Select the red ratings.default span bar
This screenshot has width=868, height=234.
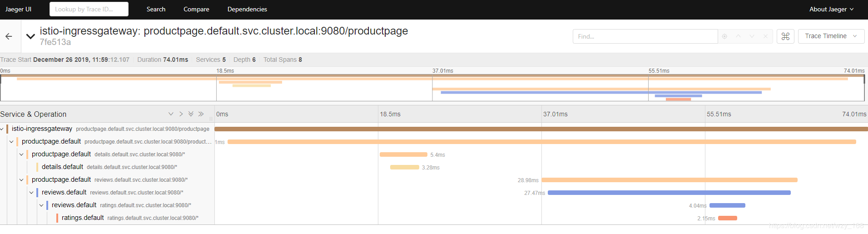727,218
